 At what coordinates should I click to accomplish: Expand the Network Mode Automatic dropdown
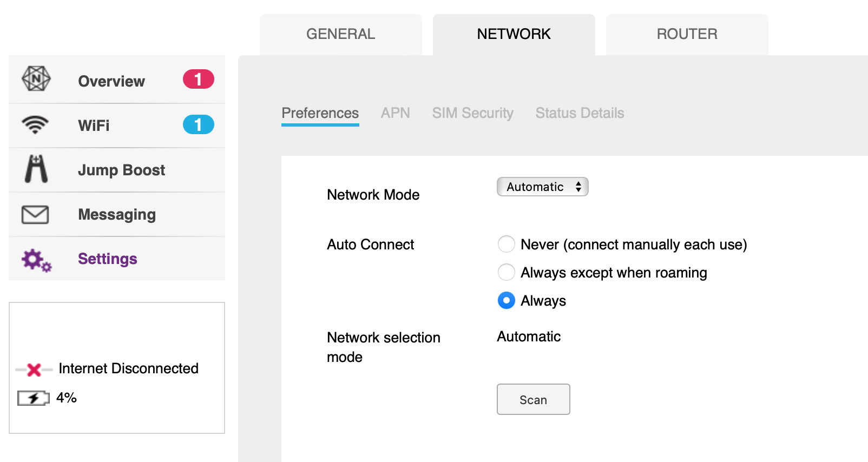[x=543, y=187]
